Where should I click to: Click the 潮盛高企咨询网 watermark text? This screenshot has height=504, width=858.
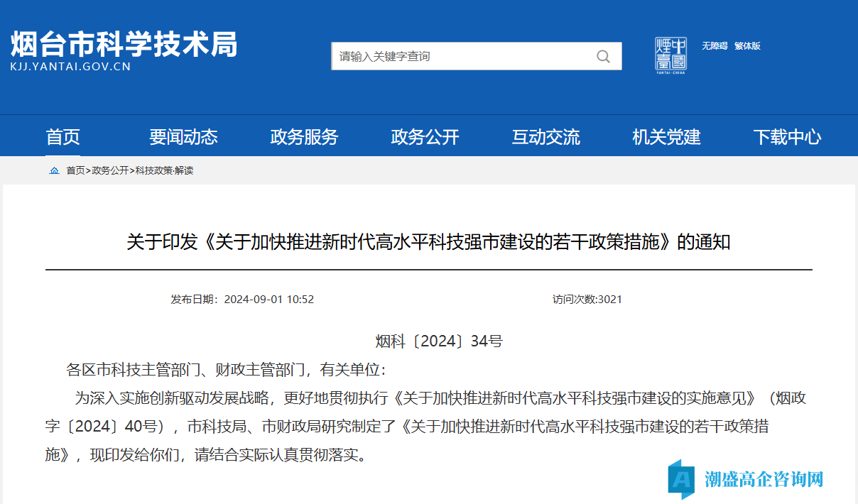[764, 479]
